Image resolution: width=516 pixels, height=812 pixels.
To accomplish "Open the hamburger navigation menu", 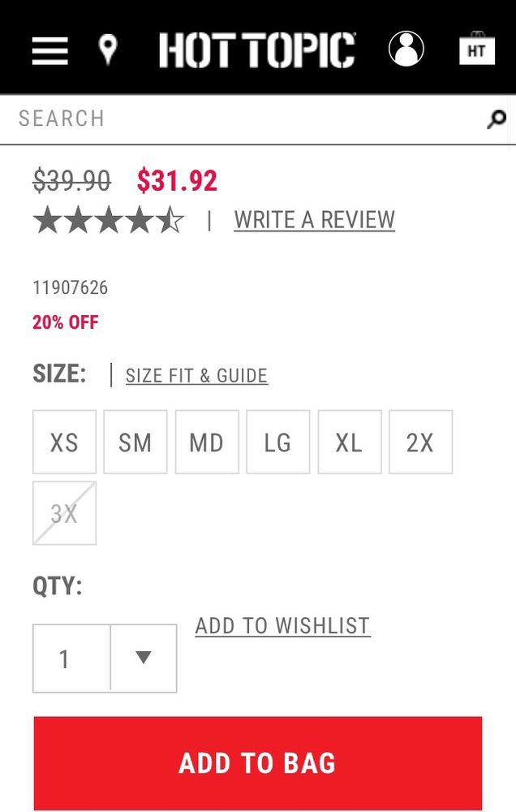I will click(50, 50).
